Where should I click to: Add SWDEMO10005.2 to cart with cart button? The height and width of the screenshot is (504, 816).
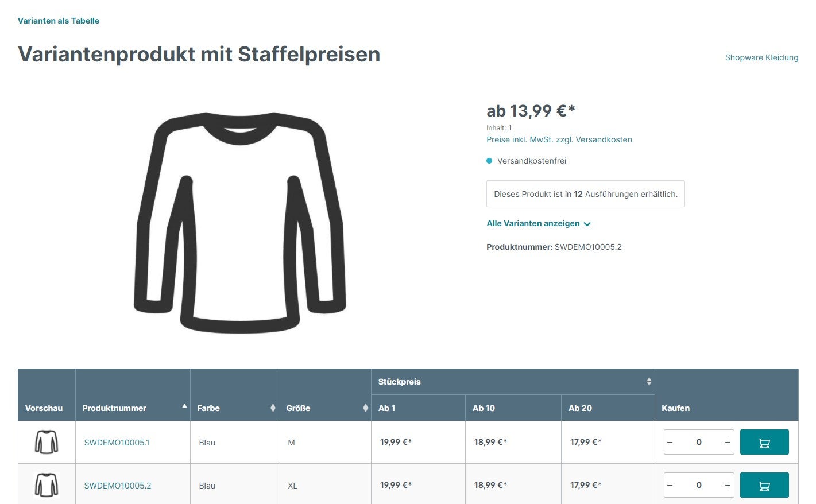pos(764,485)
